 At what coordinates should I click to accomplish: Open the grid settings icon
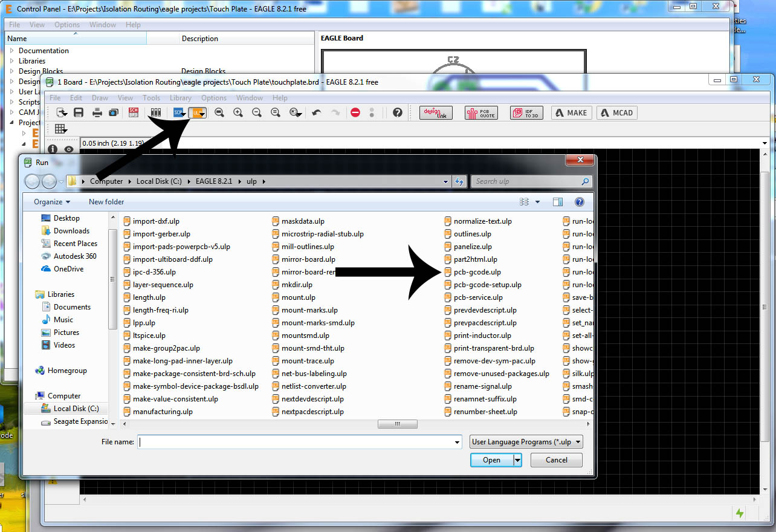pyautogui.click(x=61, y=129)
